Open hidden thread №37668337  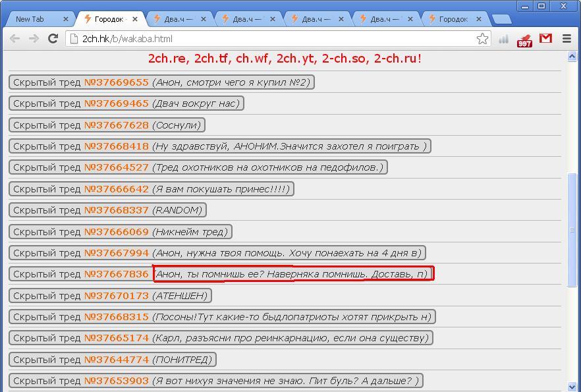[116, 210]
